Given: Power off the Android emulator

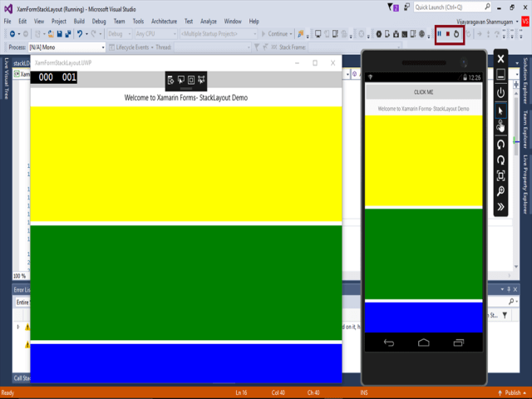Looking at the screenshot, I should (x=500, y=92).
